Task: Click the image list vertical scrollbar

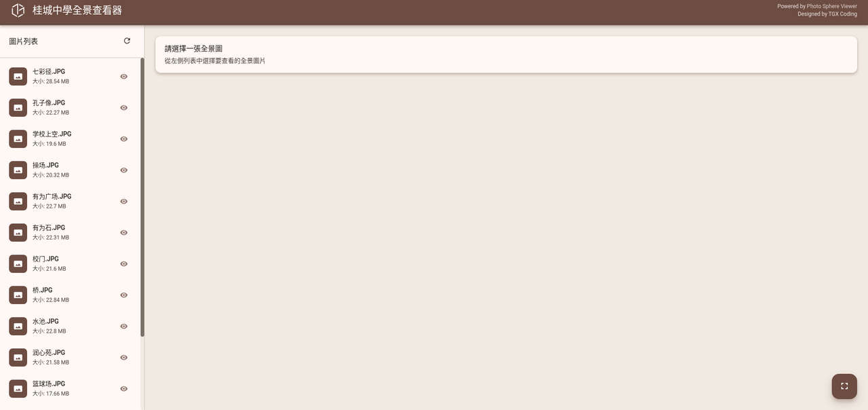Action: (142, 197)
